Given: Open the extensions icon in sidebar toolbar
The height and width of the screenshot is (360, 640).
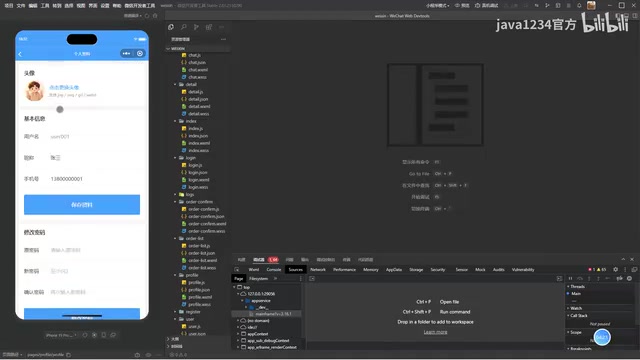Looking at the screenshot, I should pos(209,27).
